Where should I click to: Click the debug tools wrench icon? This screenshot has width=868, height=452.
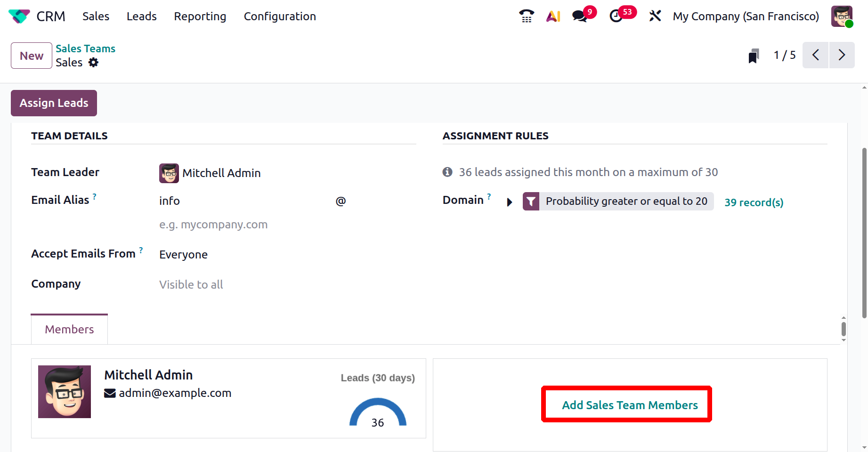(655, 16)
